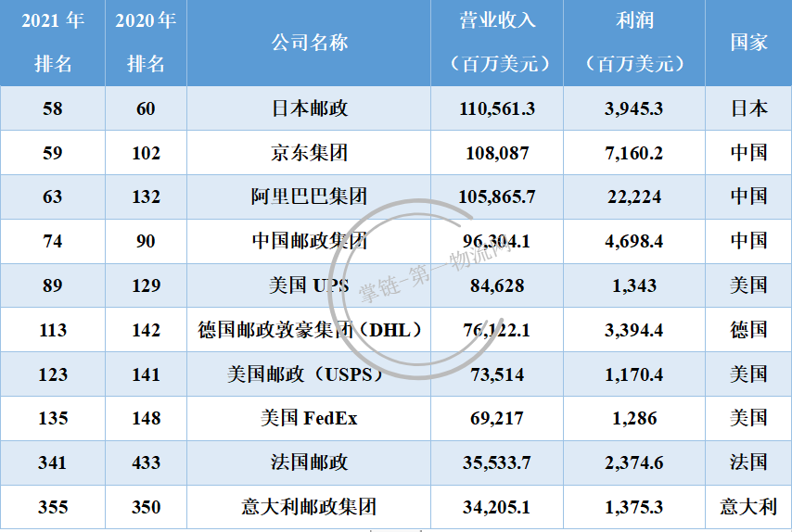Select the 2021 rank 59 cell
The height and width of the screenshot is (532, 792).
click(53, 153)
